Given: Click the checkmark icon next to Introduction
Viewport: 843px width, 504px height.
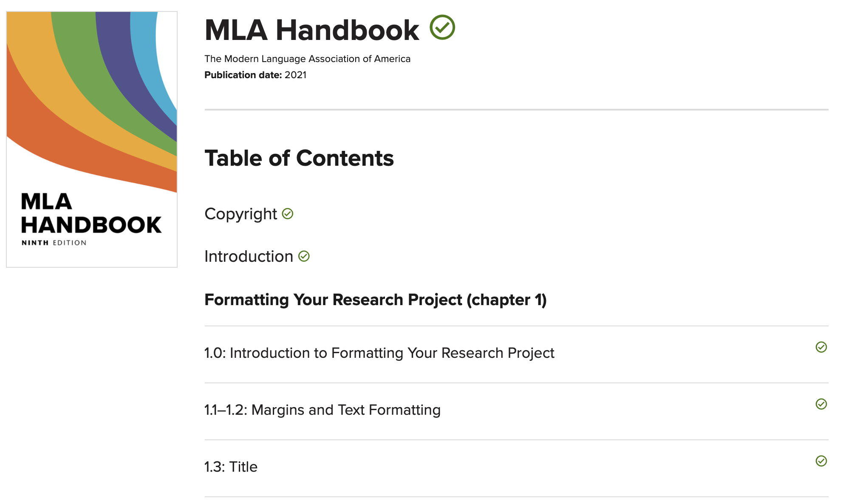Looking at the screenshot, I should [x=304, y=256].
